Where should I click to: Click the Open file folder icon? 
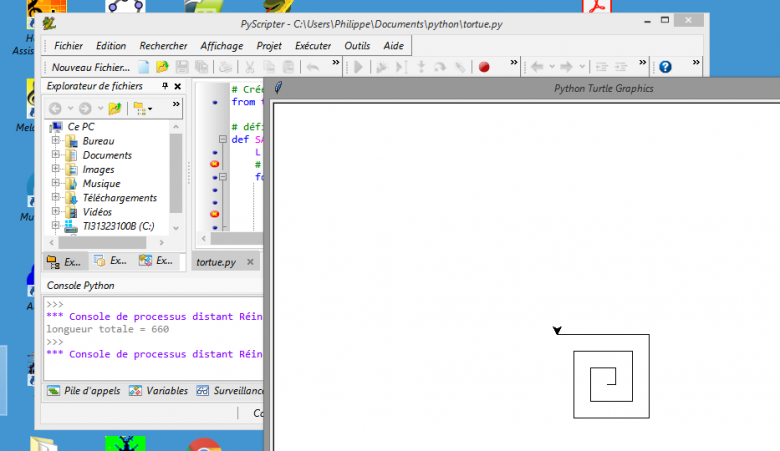point(162,67)
